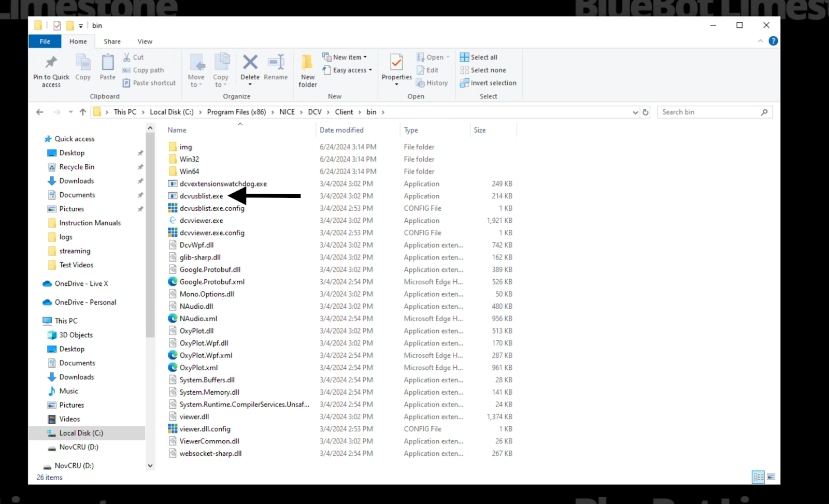This screenshot has width=829, height=504.
Task: Select the Share ribbon tab
Action: (x=112, y=41)
